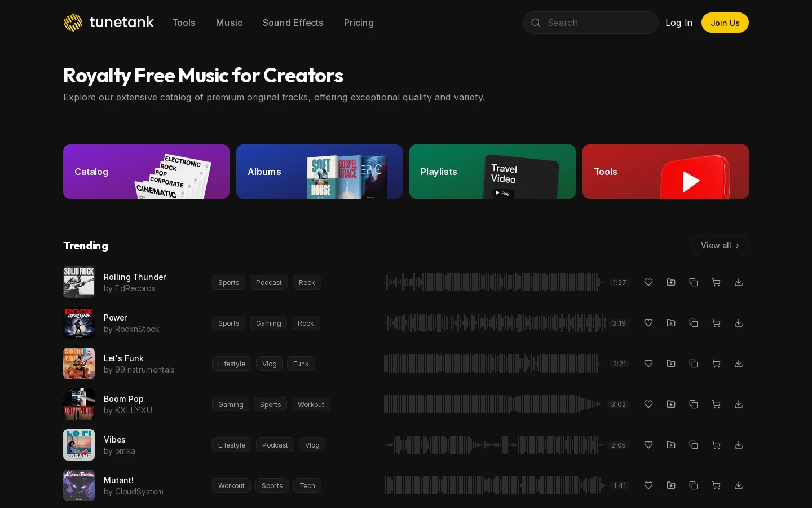812x508 pixels.
Task: Click View all for Trending
Action: (x=720, y=245)
